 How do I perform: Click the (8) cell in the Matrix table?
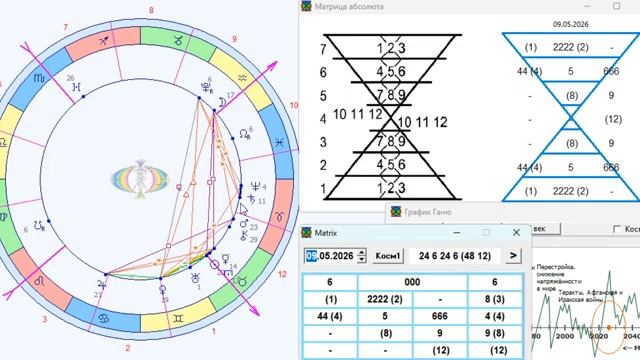pyautogui.click(x=385, y=333)
